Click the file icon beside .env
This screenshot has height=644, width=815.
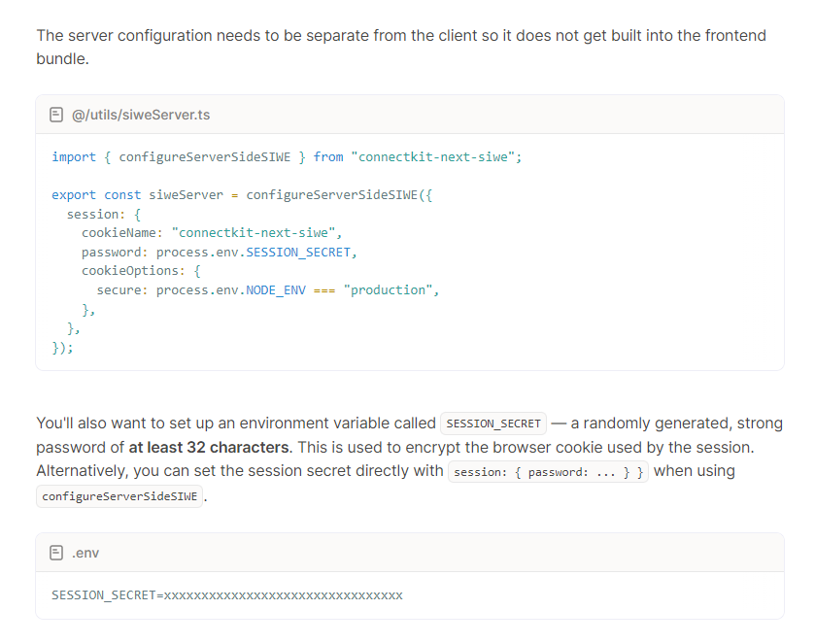[56, 552]
